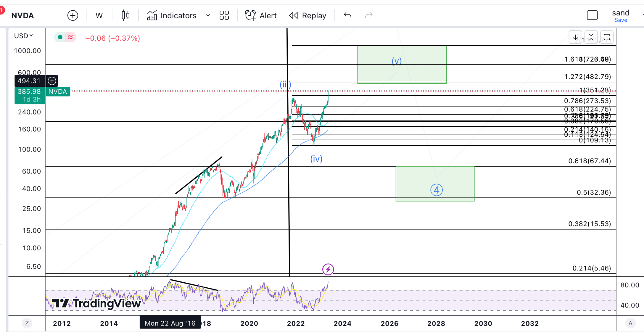The image size is (644, 332).
Task: Change the W weekly timeframe interval
Action: coord(99,15)
